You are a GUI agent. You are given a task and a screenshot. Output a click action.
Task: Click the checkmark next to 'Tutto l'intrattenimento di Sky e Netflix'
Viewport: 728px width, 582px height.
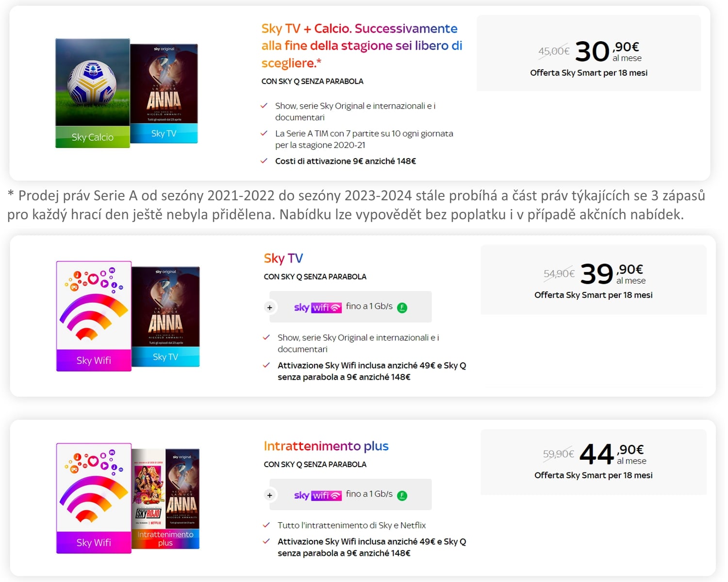(x=266, y=525)
